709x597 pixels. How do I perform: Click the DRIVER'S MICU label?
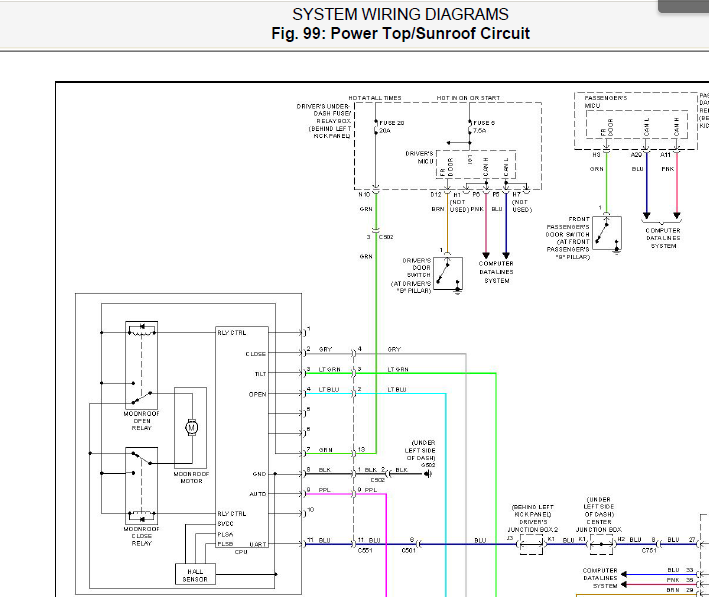point(419,157)
